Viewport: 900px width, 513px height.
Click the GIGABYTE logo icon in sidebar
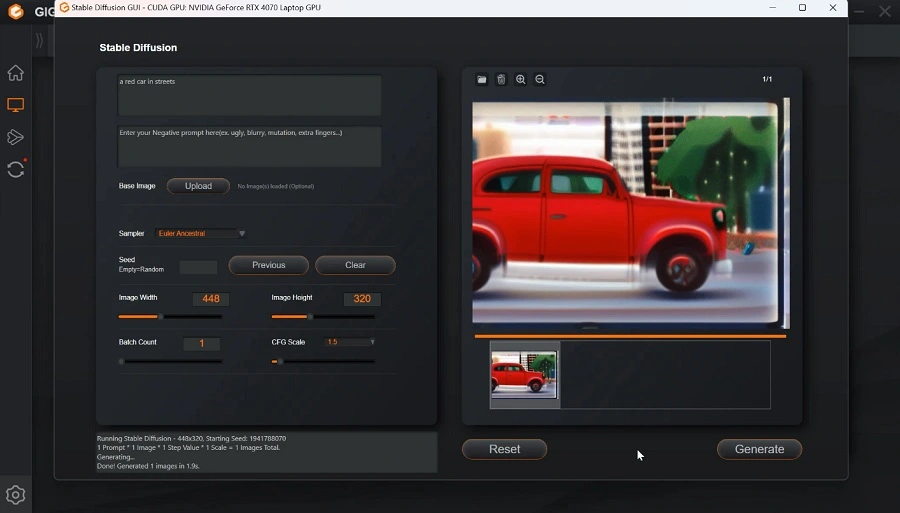coord(16,11)
